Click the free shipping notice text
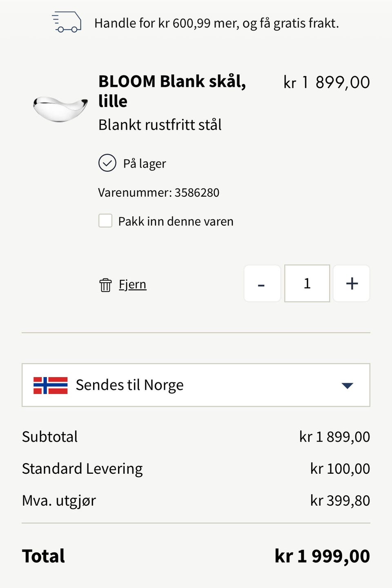Image resolution: width=392 pixels, height=588 pixels. click(216, 23)
